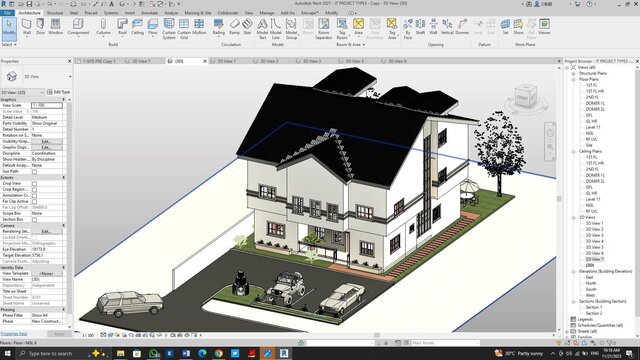Toggle the Far Clip Active checkbox
Screen dimensions: 640x360
click(35, 202)
